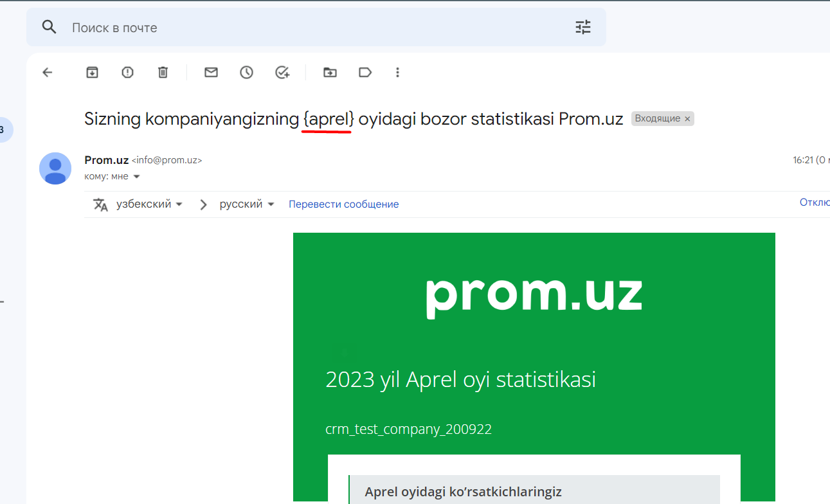
Task: Click the Перевести сообщение link
Action: 343,204
